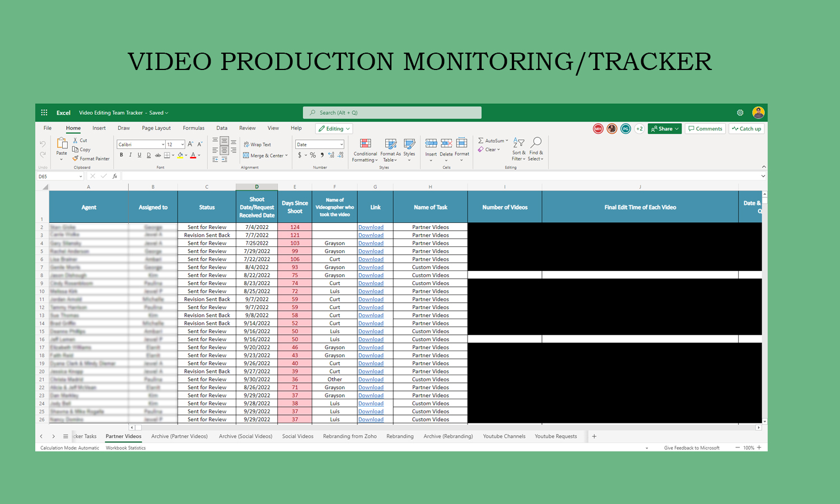
Task: Click Workbook Statistics in the status bar
Action: click(x=125, y=448)
